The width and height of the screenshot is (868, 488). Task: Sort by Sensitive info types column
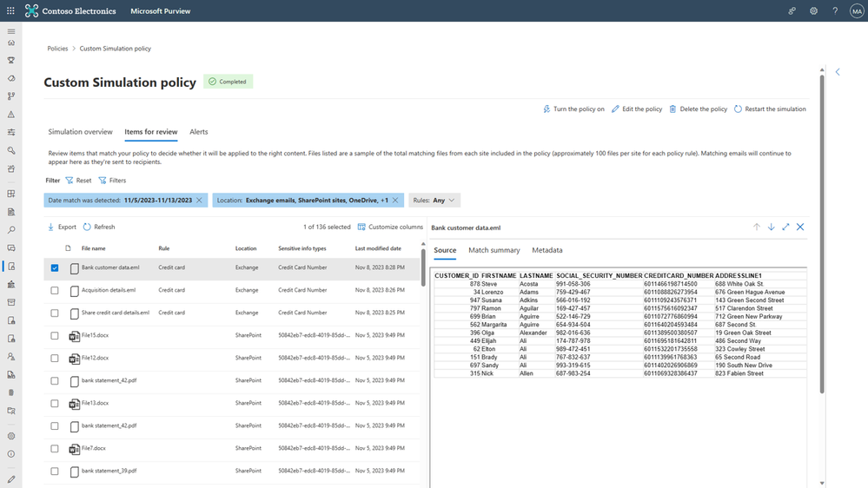point(302,248)
